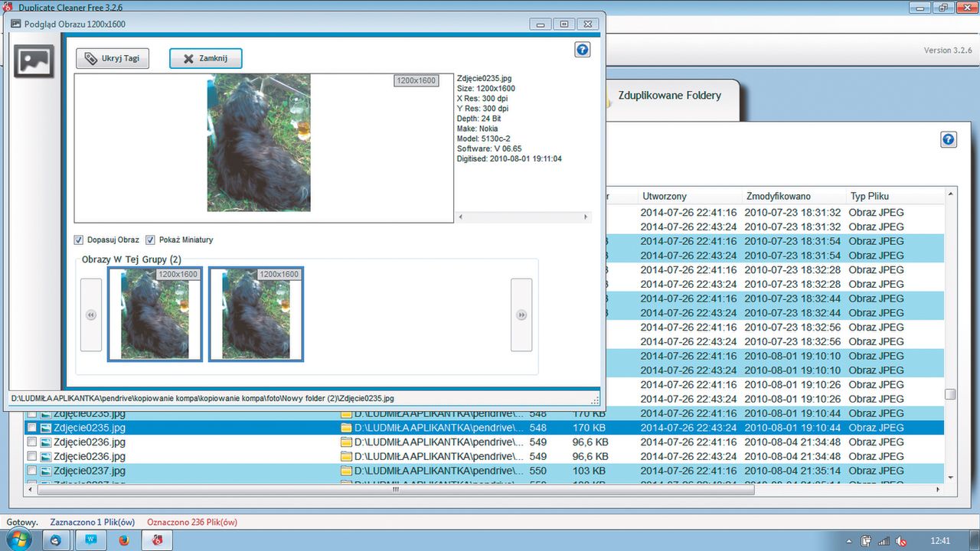
Task: Select the right thumbnail in Obrazy W Tej Grupy
Action: click(x=256, y=314)
